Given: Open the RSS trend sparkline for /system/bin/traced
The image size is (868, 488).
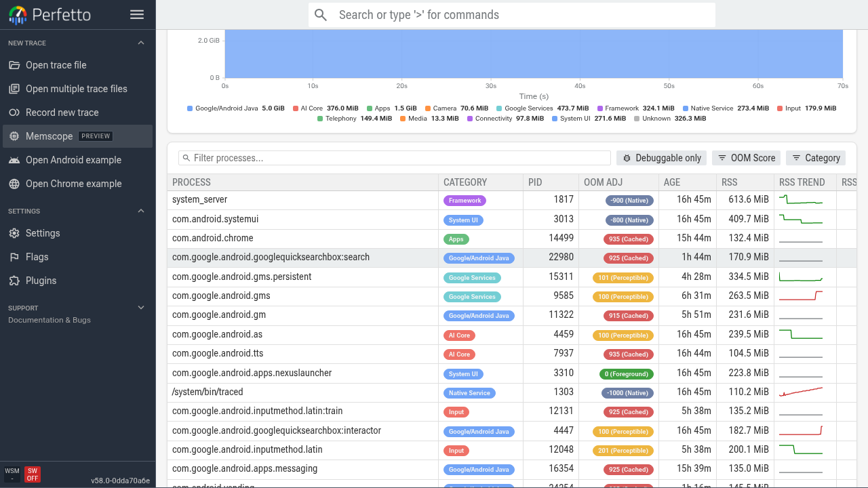Looking at the screenshot, I should (x=801, y=392).
